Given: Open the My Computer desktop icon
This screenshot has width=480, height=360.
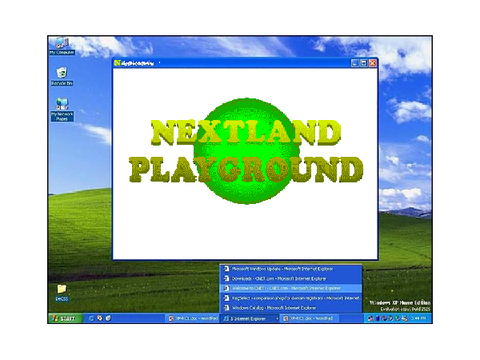Looking at the screenshot, I should 62,46.
